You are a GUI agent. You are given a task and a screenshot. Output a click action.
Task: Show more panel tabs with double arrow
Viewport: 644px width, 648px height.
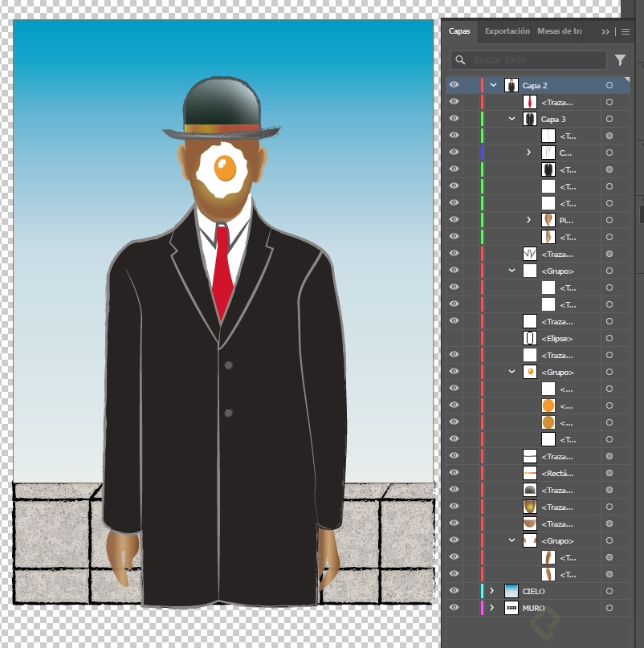click(605, 32)
